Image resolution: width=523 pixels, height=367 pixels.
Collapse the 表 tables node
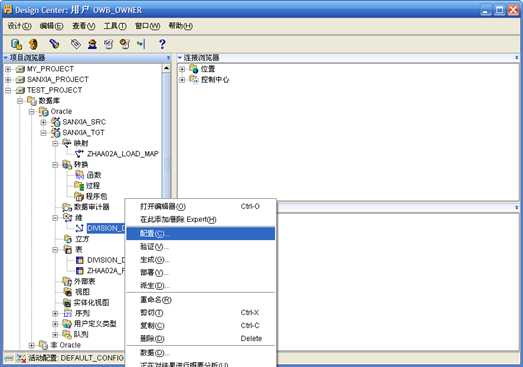coord(55,250)
